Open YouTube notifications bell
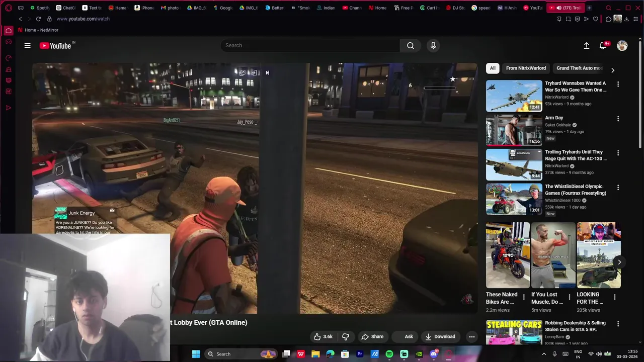644x362 pixels. (x=603, y=45)
